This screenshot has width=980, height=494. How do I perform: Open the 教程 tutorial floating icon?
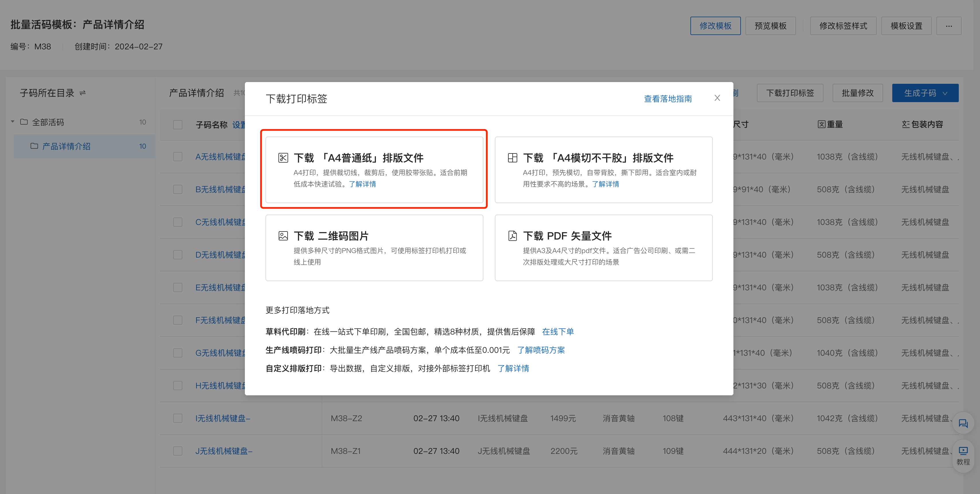963,455
